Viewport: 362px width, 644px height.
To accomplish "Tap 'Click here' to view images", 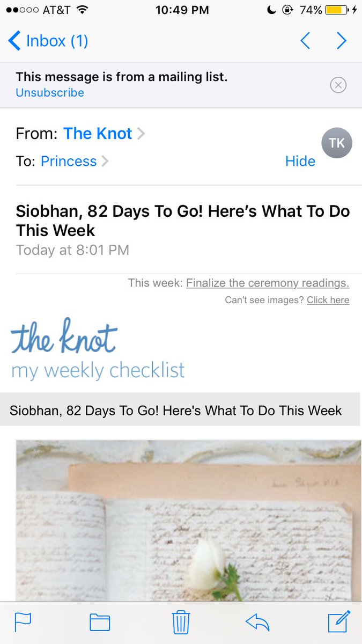I will click(328, 300).
